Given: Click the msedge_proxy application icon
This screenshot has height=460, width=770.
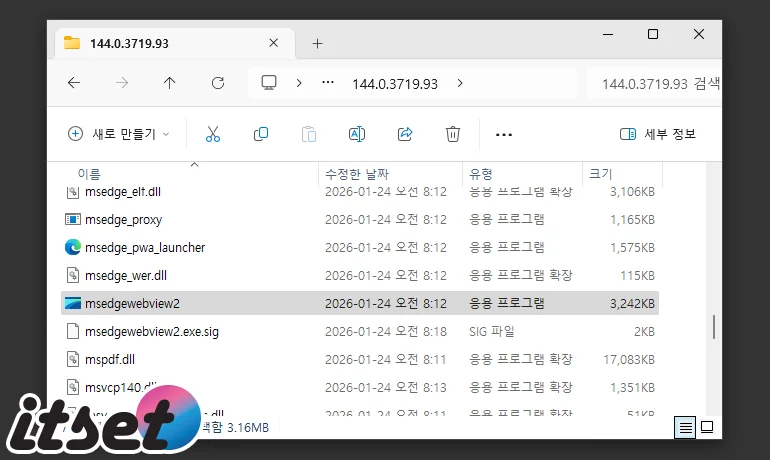Looking at the screenshot, I should (x=73, y=219).
